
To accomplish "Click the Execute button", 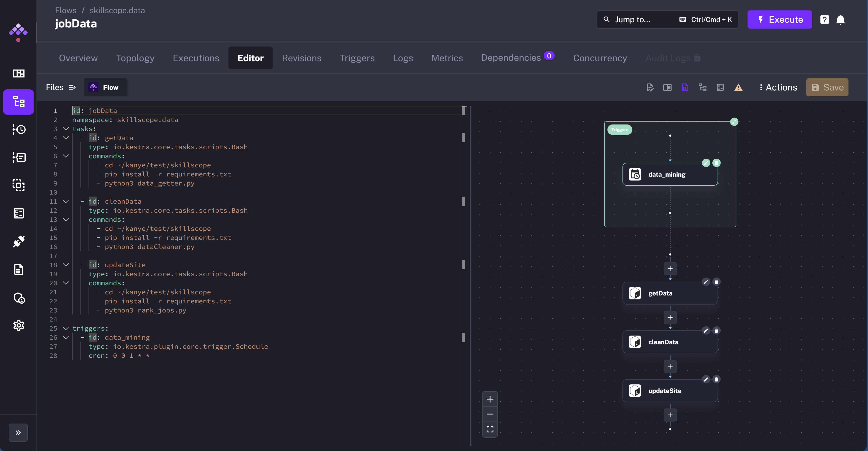I will (x=779, y=20).
